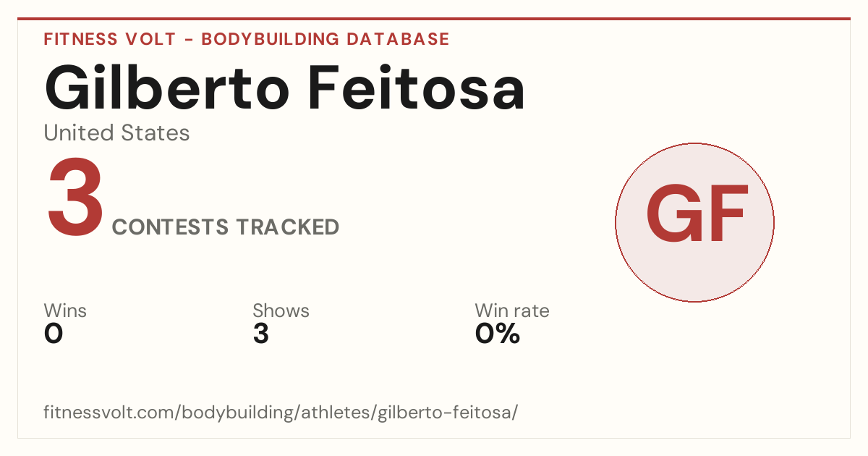Click the first name Gilberto in the title

[x=167, y=87]
